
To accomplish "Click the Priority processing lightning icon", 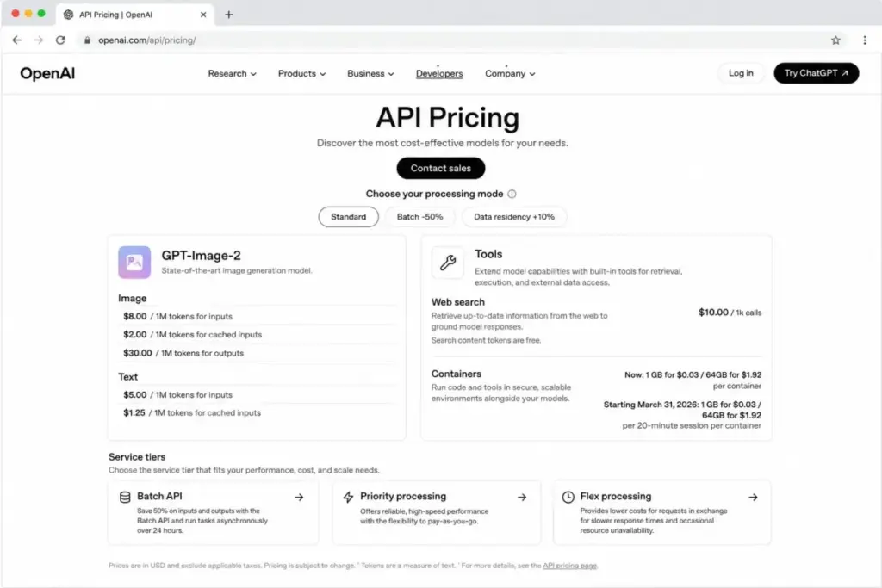I will click(348, 497).
